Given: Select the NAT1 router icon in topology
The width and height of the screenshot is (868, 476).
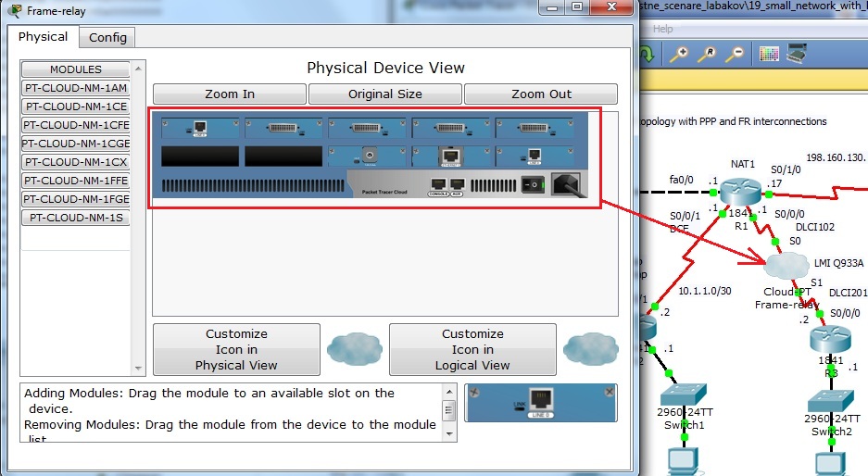Looking at the screenshot, I should tap(740, 191).
